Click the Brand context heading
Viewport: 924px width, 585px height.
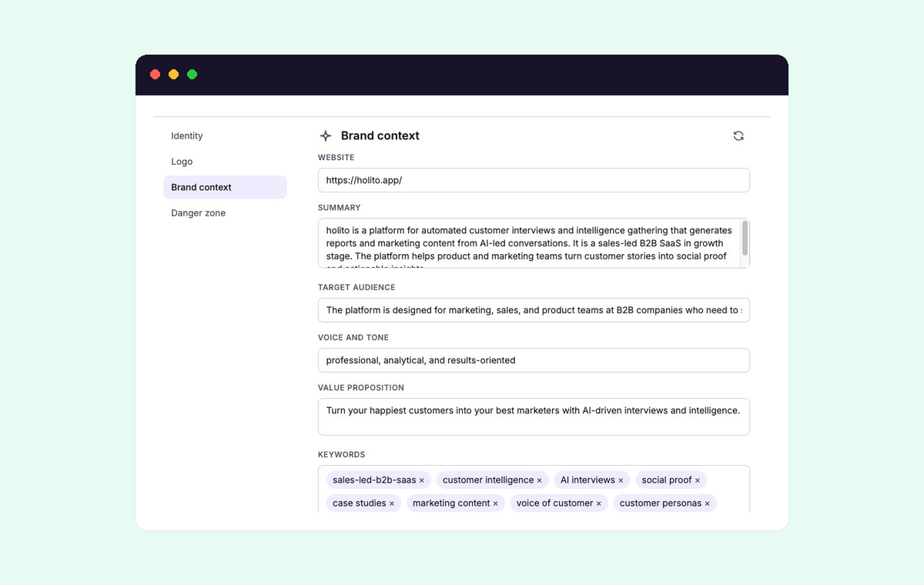[380, 135]
